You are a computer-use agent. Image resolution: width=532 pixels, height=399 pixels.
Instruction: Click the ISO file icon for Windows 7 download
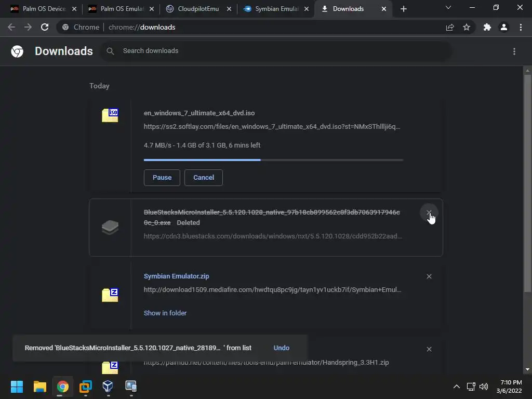pyautogui.click(x=110, y=115)
